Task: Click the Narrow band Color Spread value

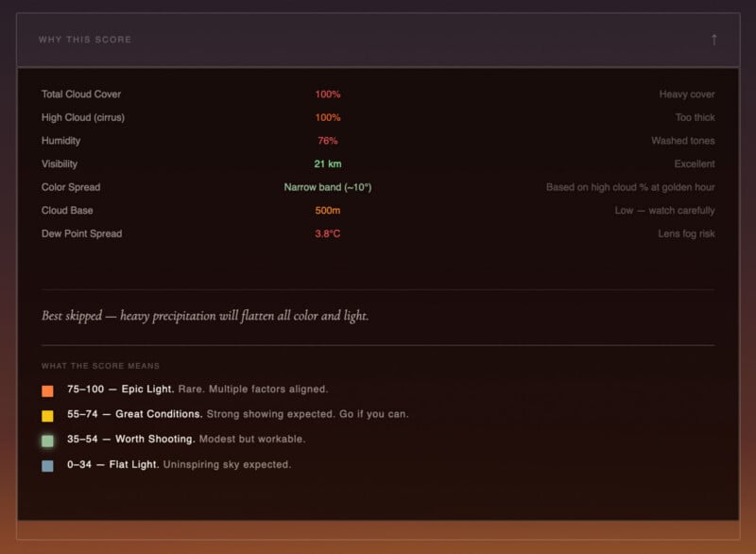Action: 328,187
